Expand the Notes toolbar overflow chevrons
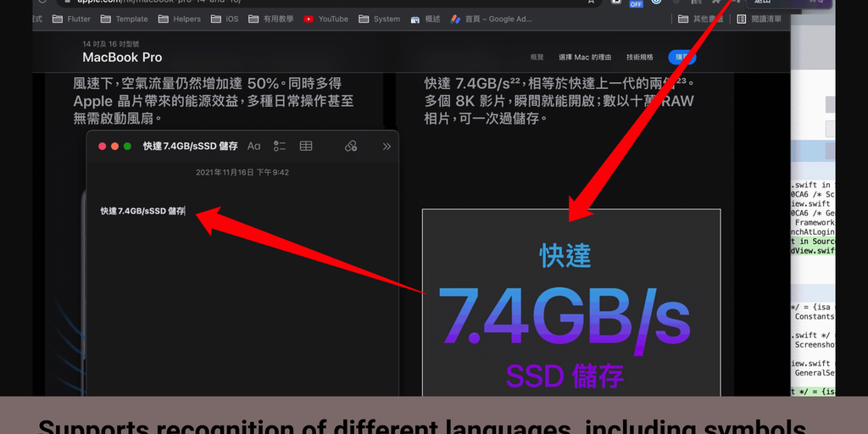This screenshot has height=434, width=868. click(x=387, y=146)
